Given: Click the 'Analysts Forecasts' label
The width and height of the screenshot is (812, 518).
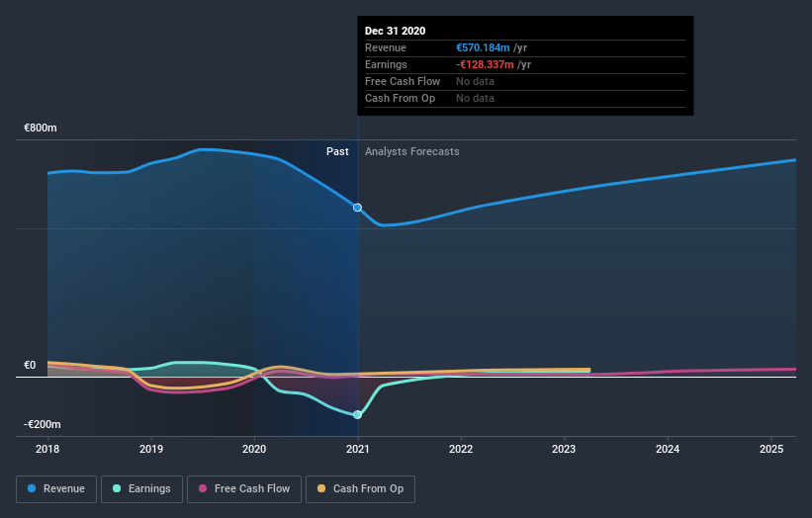Looking at the screenshot, I should tap(411, 151).
